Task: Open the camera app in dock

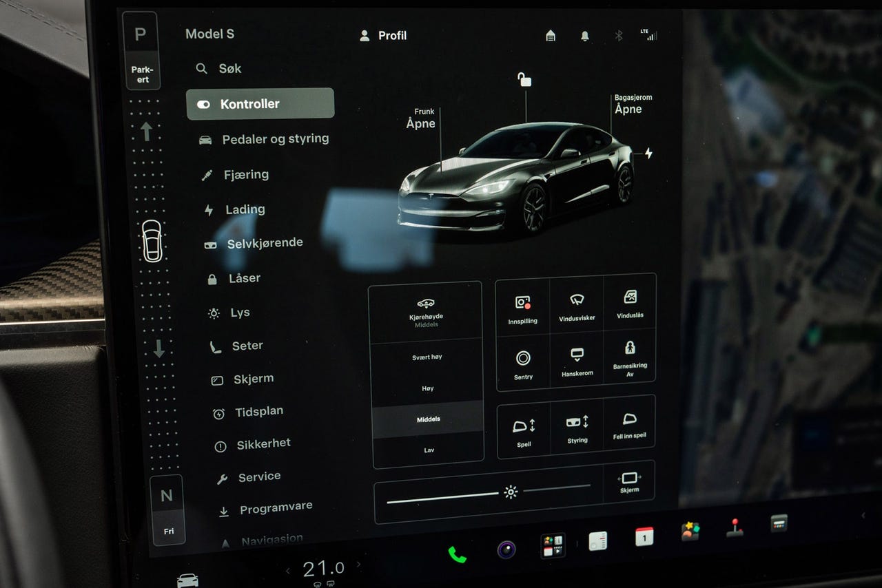Action: click(x=506, y=549)
